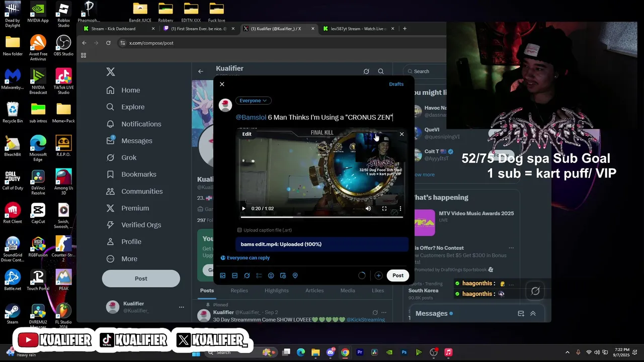
Task: Open Profile in the X sidebar
Action: point(124,242)
